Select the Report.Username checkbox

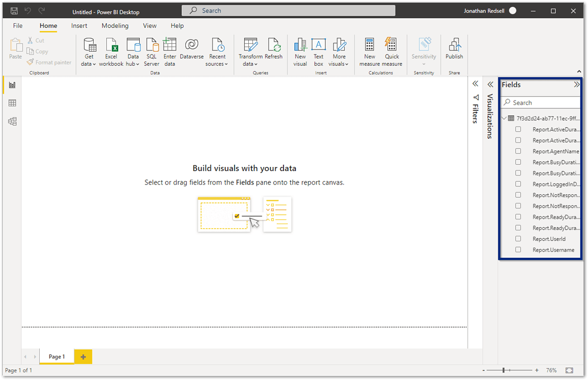(x=518, y=249)
